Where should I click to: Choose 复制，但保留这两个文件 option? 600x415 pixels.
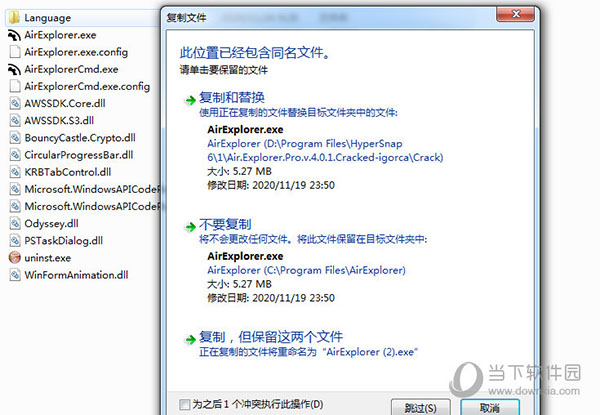pos(271,337)
